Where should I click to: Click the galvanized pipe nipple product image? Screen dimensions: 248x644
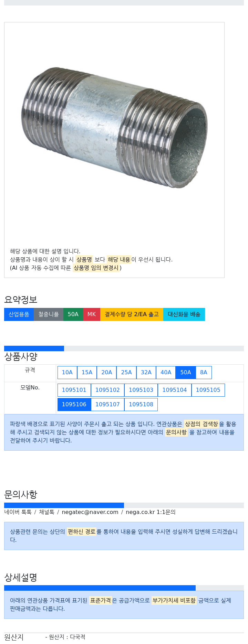pyautogui.click(x=114, y=128)
